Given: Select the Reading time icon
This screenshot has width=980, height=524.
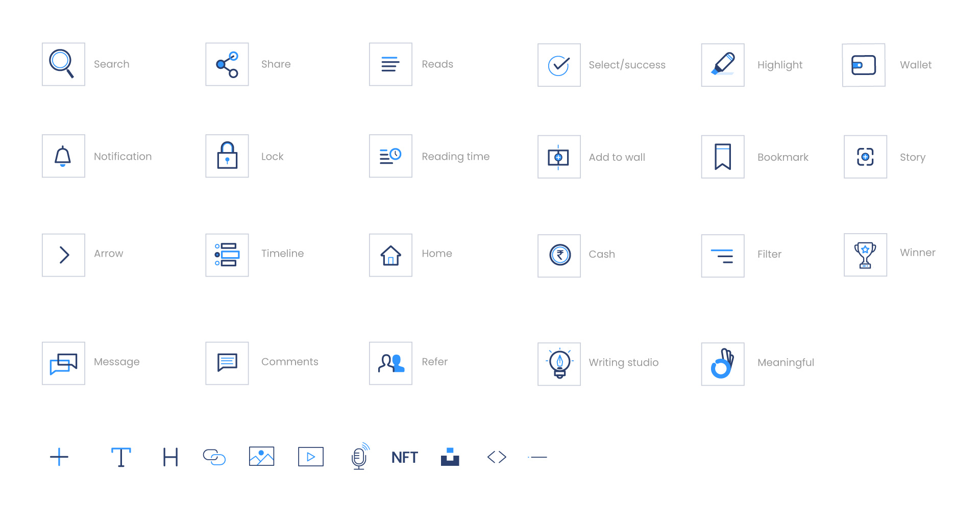Looking at the screenshot, I should 390,156.
